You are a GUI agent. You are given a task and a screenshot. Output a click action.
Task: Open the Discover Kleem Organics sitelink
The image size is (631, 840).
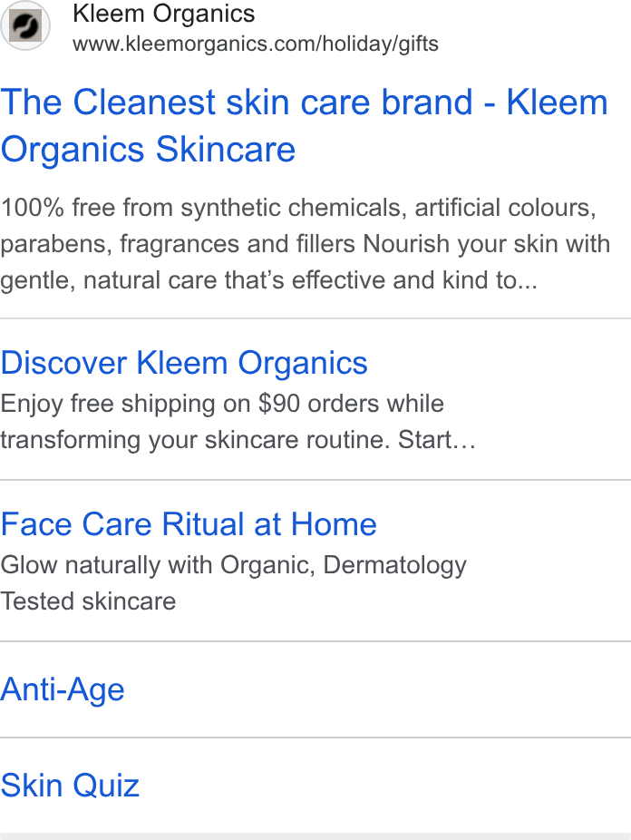184,363
